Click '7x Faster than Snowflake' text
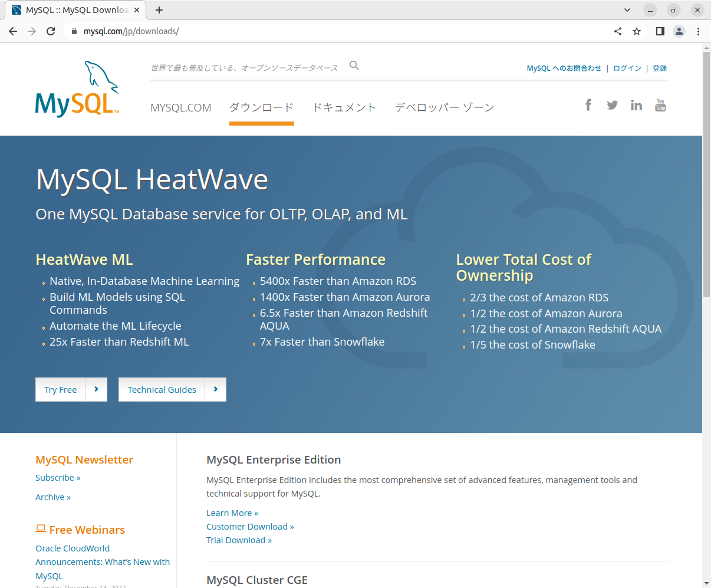The width and height of the screenshot is (711, 588). coord(322,342)
